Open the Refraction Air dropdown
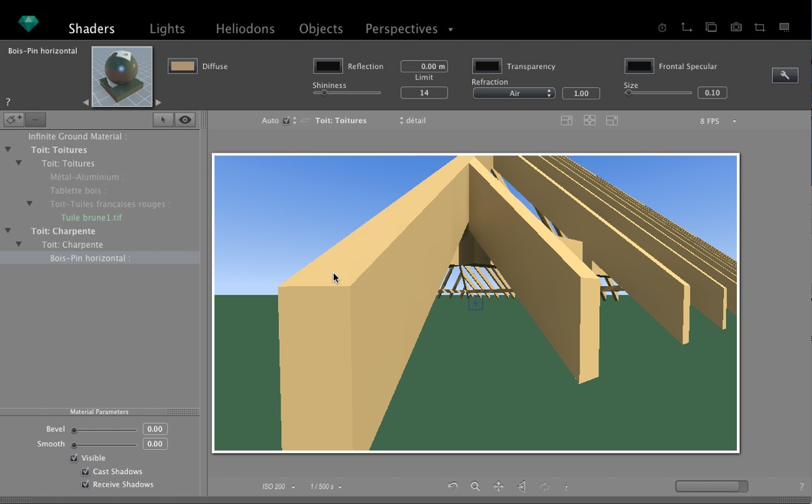Viewport: 812px width, 504px height. pyautogui.click(x=514, y=93)
